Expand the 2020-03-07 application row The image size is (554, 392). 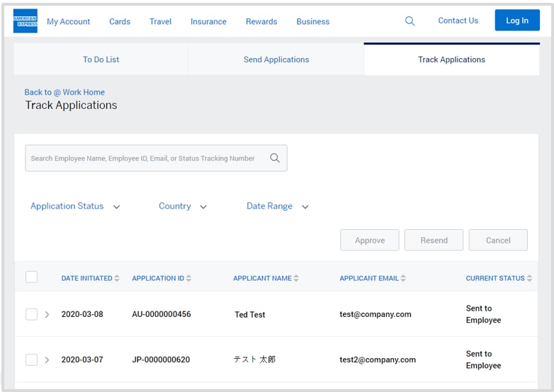coord(47,360)
